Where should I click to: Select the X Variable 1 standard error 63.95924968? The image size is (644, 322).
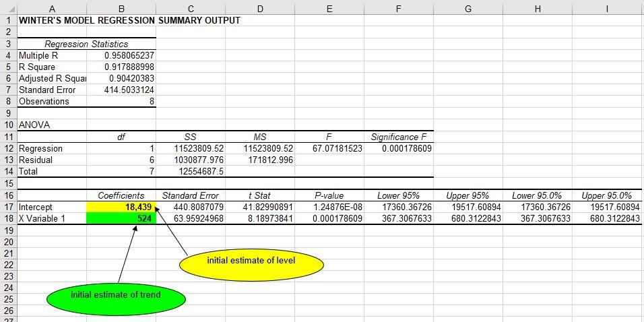[x=191, y=218]
